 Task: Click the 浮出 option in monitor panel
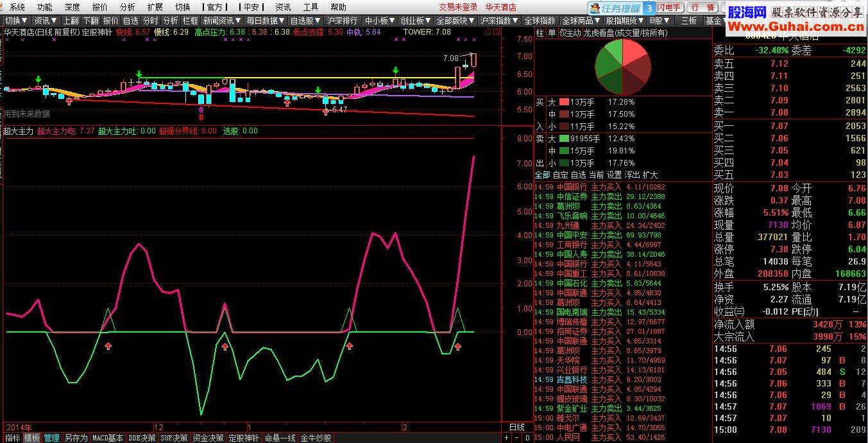click(x=633, y=175)
